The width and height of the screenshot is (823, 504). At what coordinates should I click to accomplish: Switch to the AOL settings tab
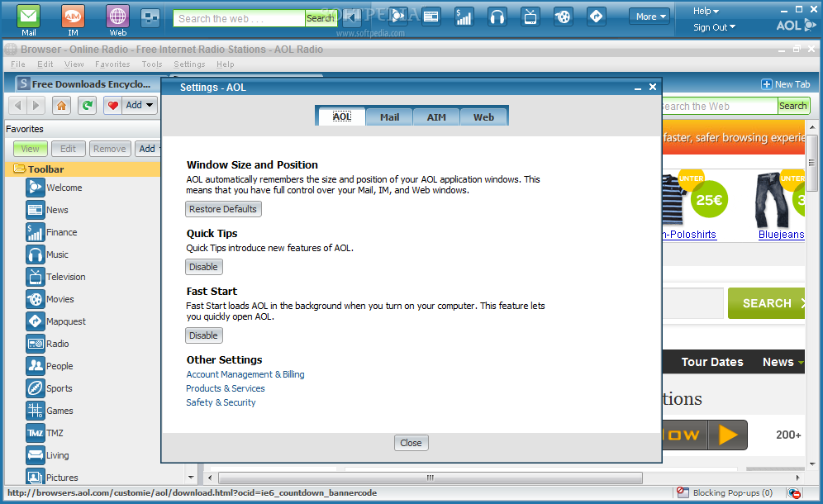342,116
